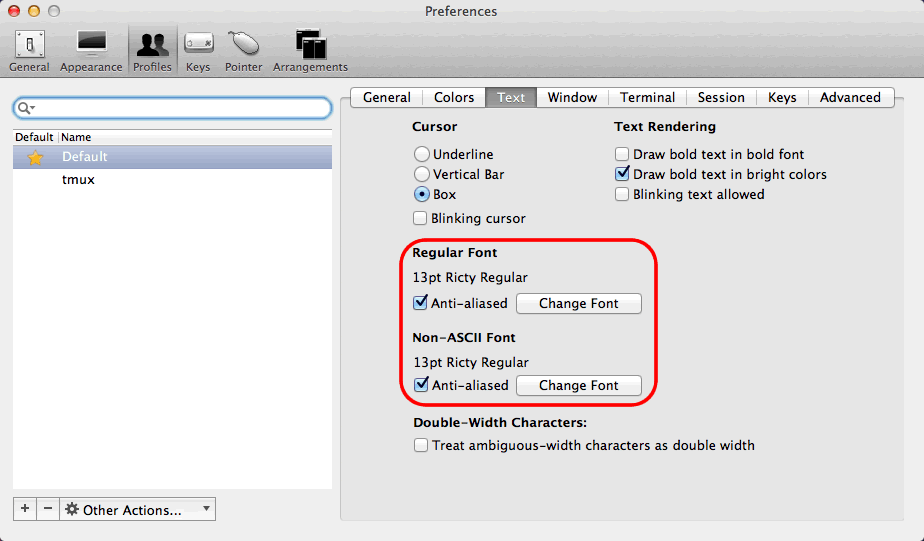Click Change Font for Regular Font
This screenshot has height=541, width=924.
click(578, 303)
